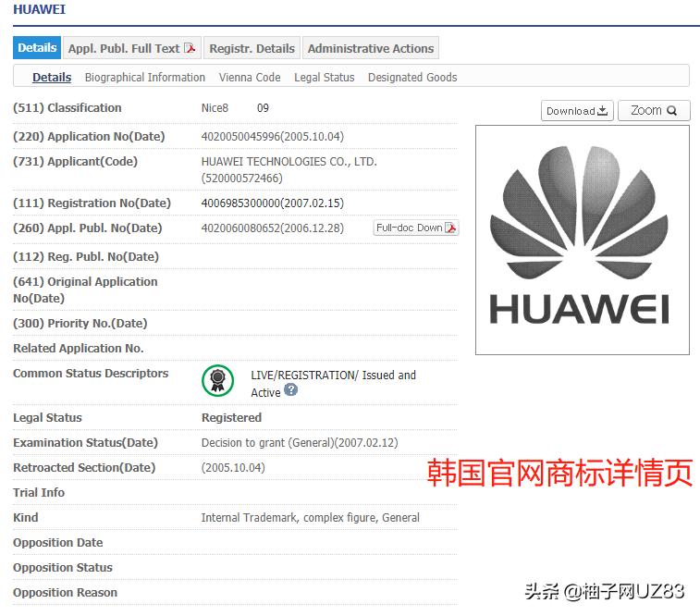The width and height of the screenshot is (700, 616).
Task: Click Trial Info label
Action: (x=39, y=493)
